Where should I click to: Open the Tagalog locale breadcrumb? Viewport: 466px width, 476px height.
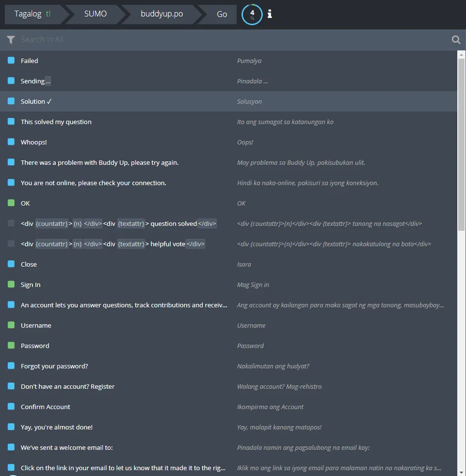(x=32, y=14)
